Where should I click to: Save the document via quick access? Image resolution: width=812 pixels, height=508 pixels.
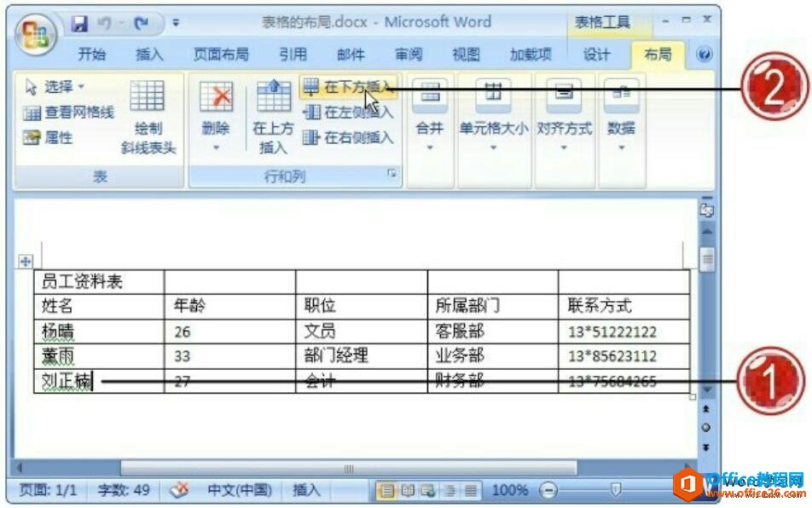(x=79, y=23)
